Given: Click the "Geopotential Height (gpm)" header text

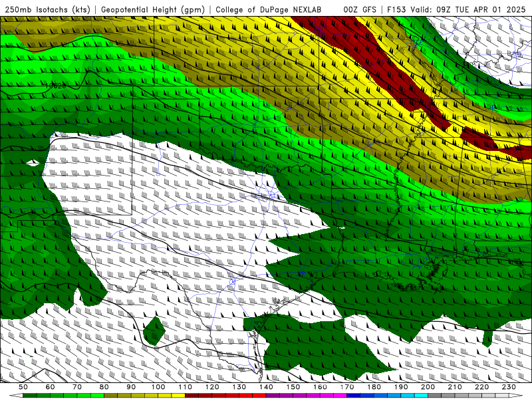Looking at the screenshot, I should click(x=153, y=9).
